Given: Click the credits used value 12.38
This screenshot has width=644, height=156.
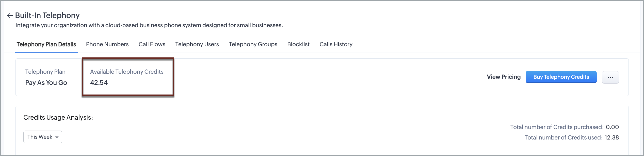Looking at the screenshot, I should [x=611, y=137].
